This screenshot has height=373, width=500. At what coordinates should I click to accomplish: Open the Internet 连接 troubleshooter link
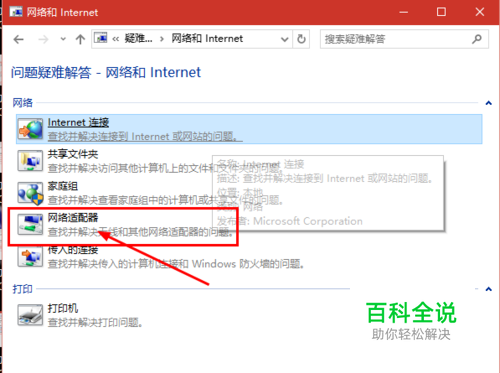tap(78, 122)
